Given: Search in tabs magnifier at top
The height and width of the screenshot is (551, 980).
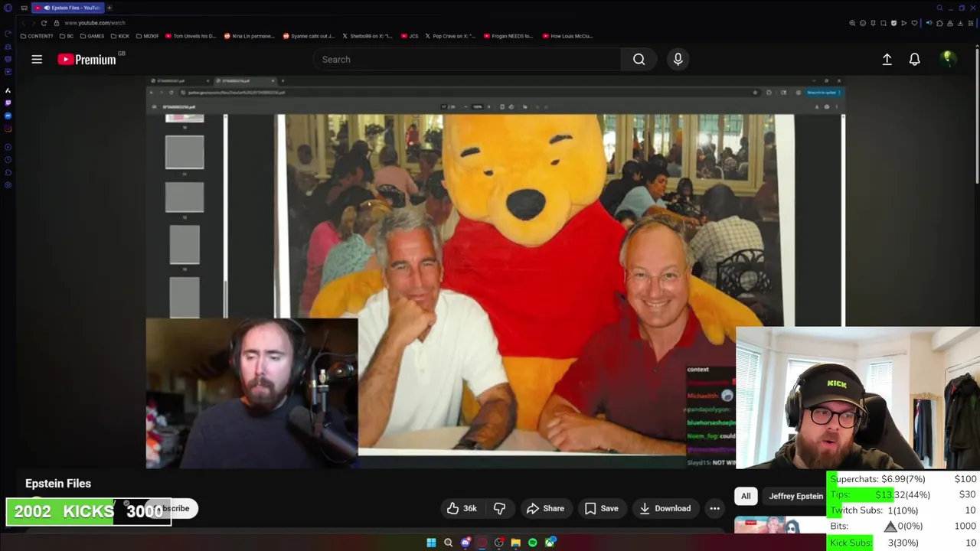Looking at the screenshot, I should pos(939,8).
